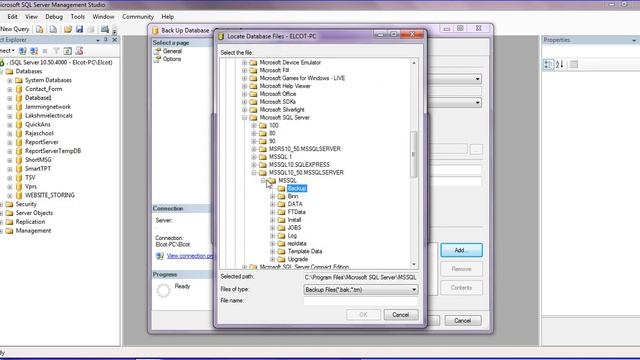Close the Object Explorer panel

[x=115, y=40]
